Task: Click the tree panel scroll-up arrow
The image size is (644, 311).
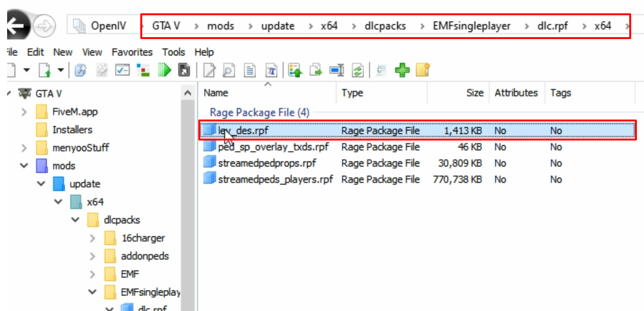Action: tap(187, 93)
